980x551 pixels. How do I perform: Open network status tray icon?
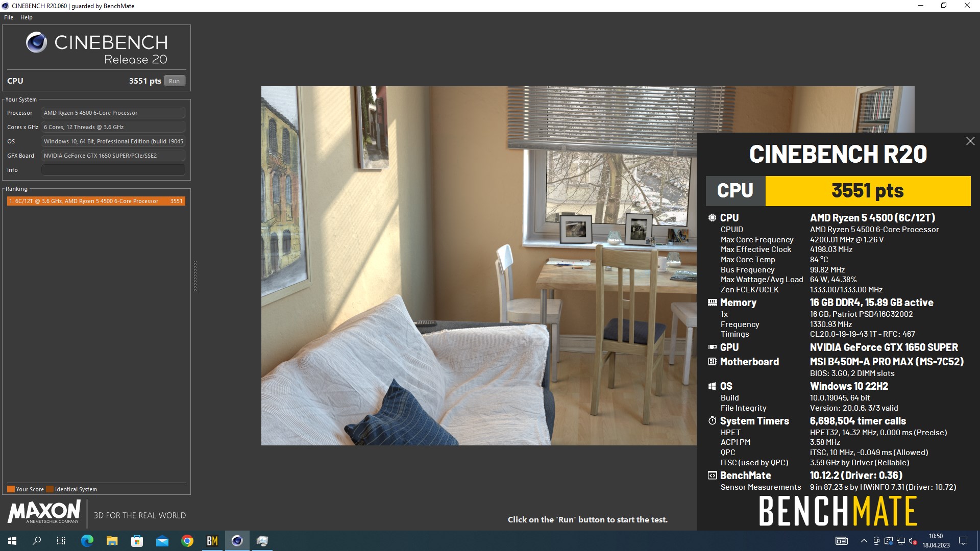coord(901,541)
